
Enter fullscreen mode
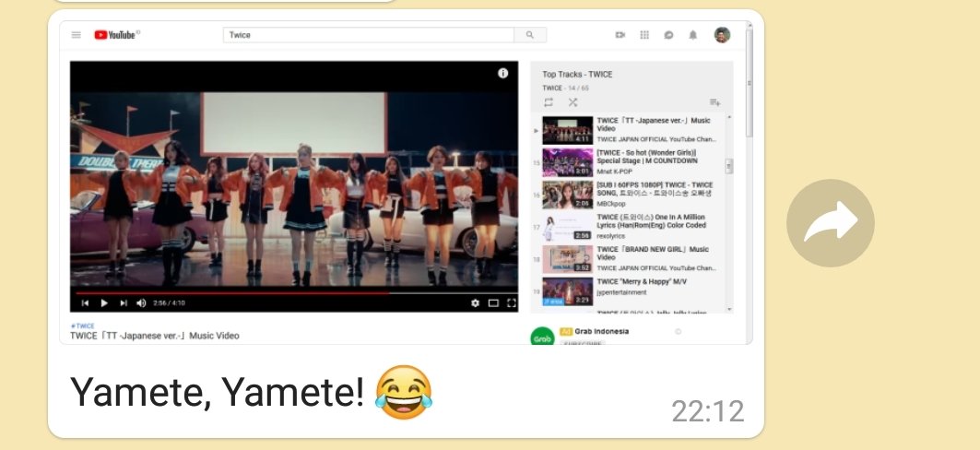pos(512,303)
